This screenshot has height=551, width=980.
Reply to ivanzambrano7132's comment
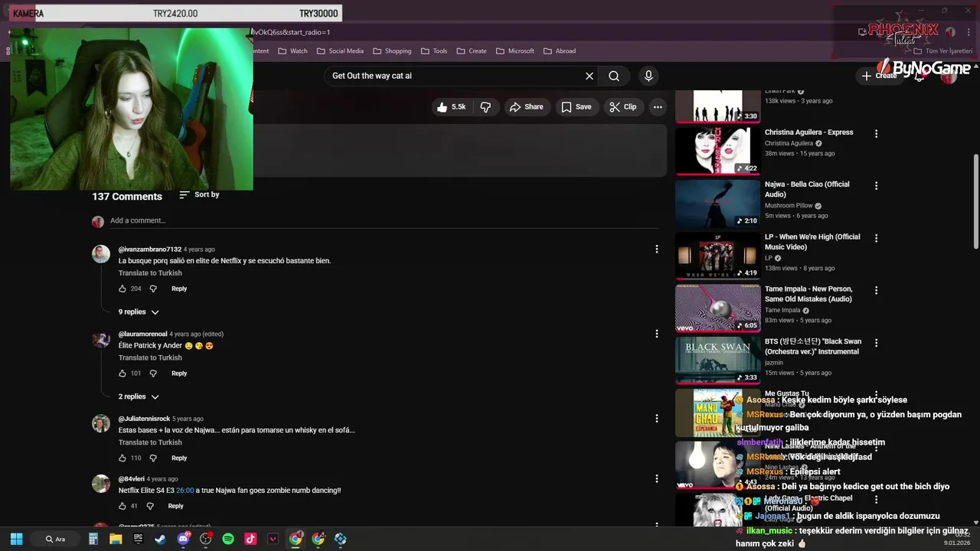coord(179,289)
